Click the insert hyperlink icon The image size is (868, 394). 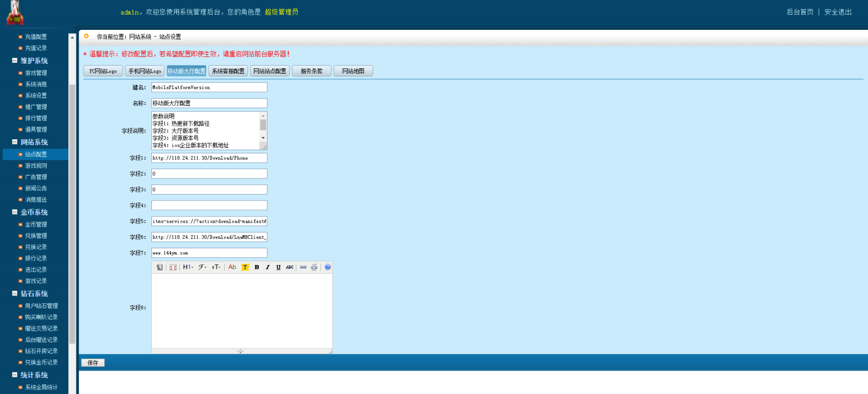[x=303, y=267]
